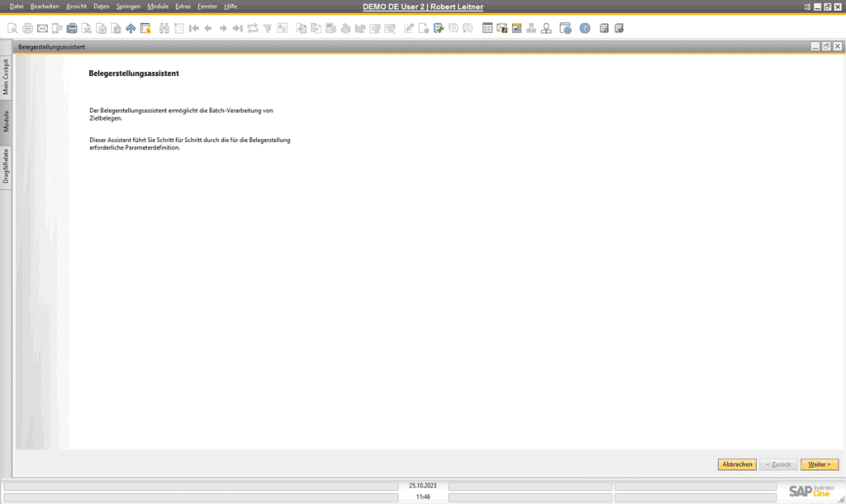This screenshot has width=846, height=504.
Task: Maximize the Belegerstellungsassistent window
Action: [826, 47]
